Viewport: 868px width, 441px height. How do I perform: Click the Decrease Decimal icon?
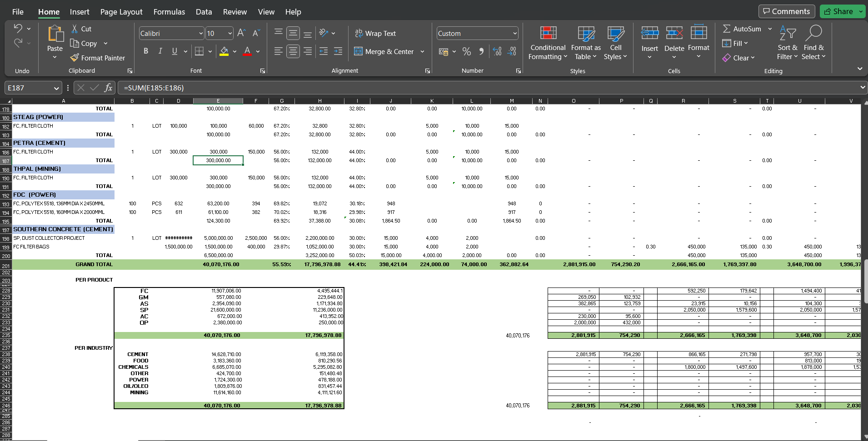coord(512,51)
